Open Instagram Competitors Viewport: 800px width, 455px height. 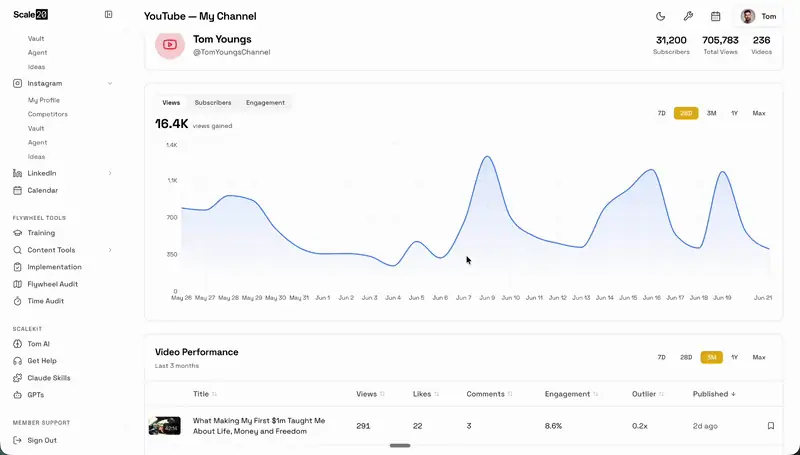pyautogui.click(x=47, y=114)
